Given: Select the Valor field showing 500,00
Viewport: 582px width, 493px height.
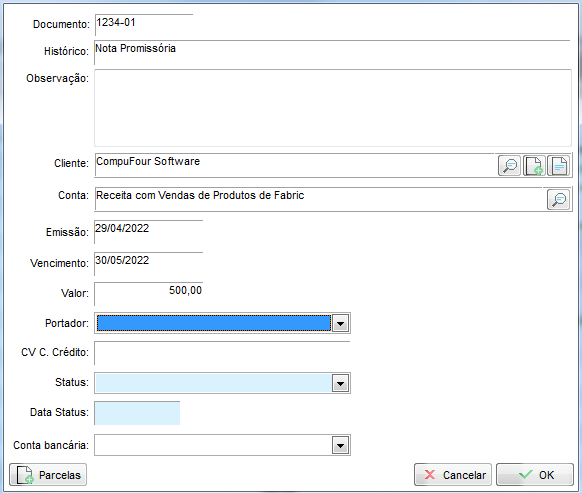Looking at the screenshot, I should [x=148, y=294].
